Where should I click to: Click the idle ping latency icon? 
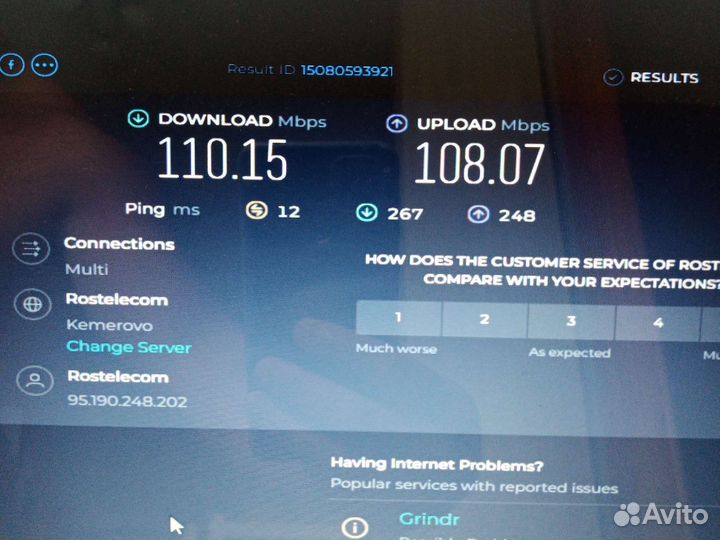pos(256,210)
